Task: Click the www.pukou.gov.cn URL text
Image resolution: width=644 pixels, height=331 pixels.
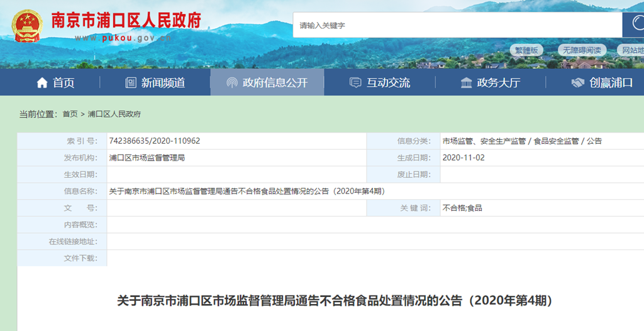Action: coord(123,38)
